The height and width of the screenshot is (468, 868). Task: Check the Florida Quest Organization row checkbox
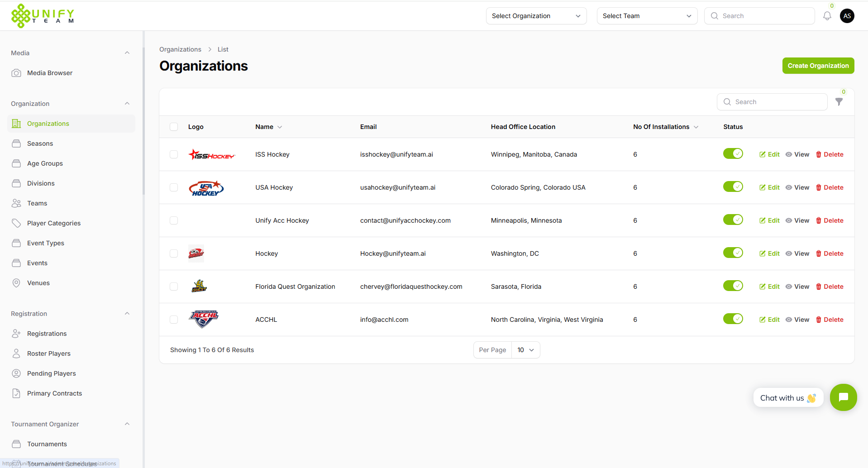click(x=174, y=287)
